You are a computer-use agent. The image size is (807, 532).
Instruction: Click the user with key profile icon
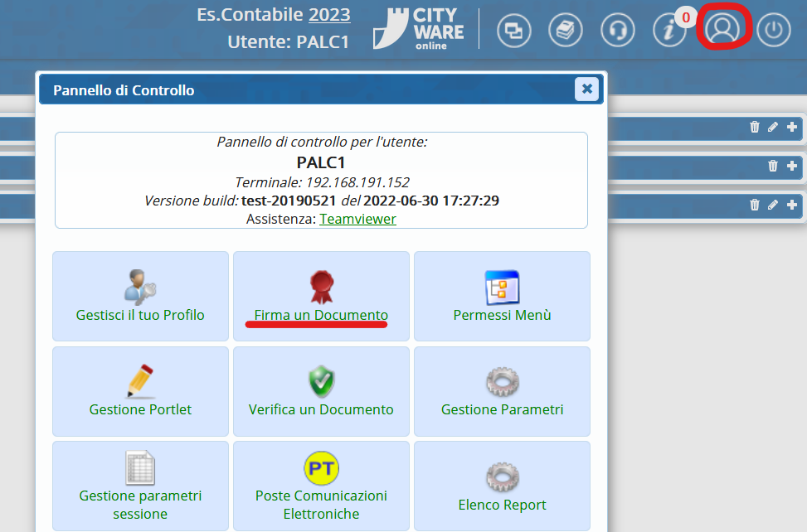[x=140, y=287]
